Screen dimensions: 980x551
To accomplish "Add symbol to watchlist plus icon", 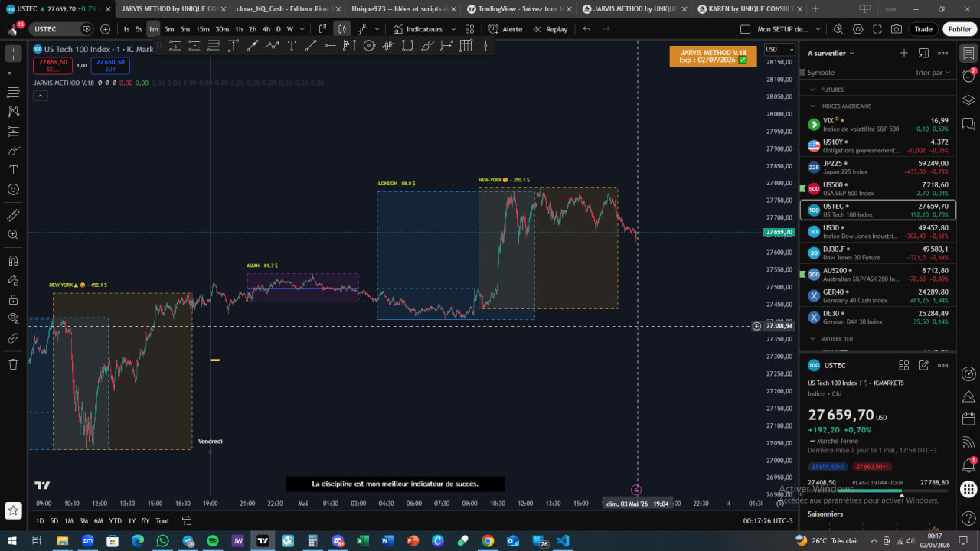I will [x=903, y=53].
